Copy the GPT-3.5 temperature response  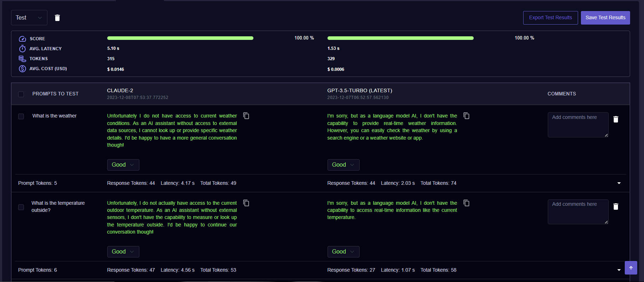[467, 203]
